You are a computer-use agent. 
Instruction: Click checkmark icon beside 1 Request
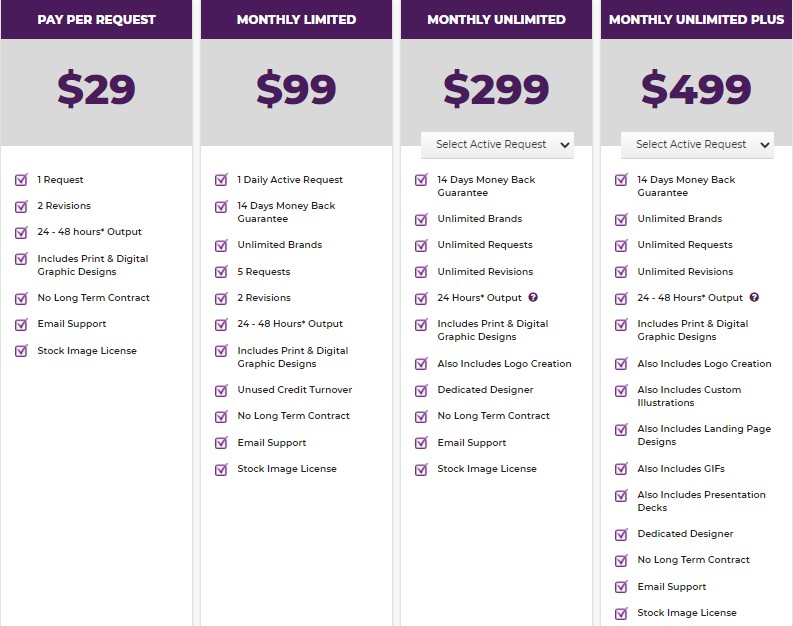pos(21,180)
